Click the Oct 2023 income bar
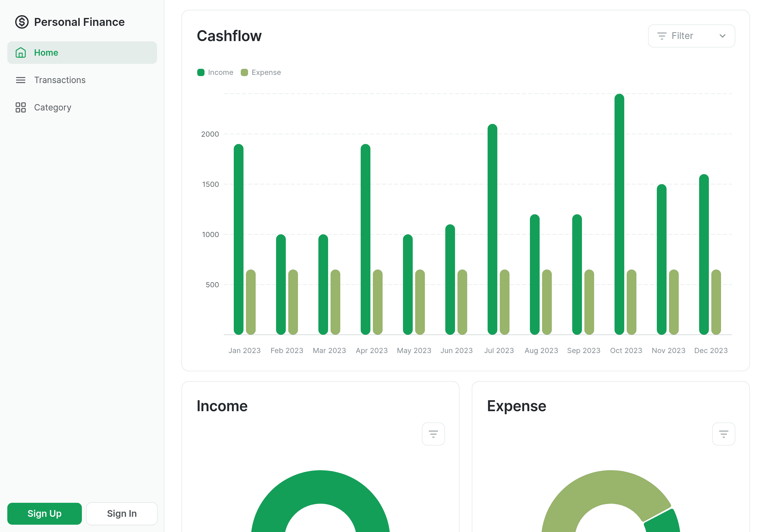The width and height of the screenshot is (767, 532). [x=619, y=214]
